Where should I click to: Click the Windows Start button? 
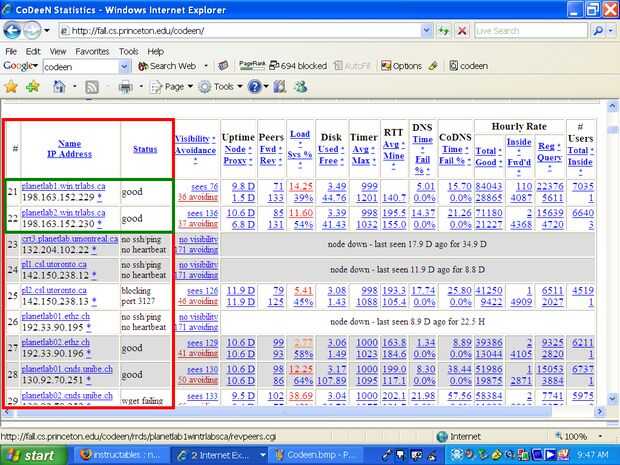[x=33, y=455]
